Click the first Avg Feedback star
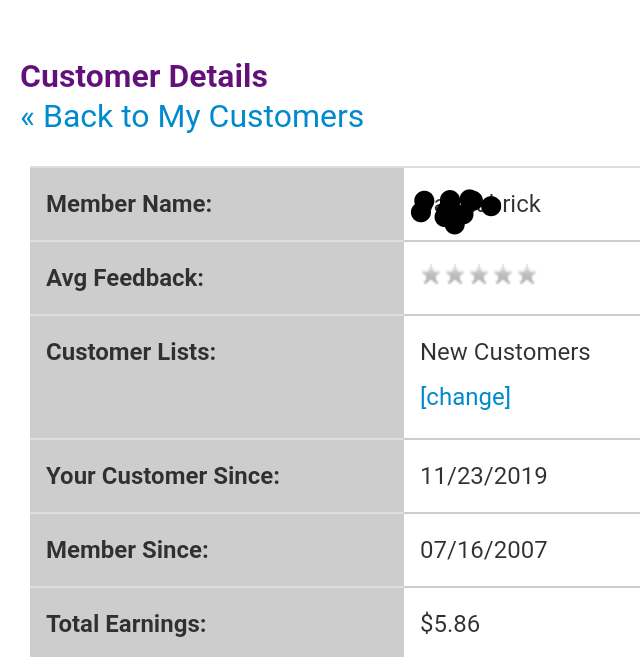This screenshot has height=657, width=640. [431, 275]
